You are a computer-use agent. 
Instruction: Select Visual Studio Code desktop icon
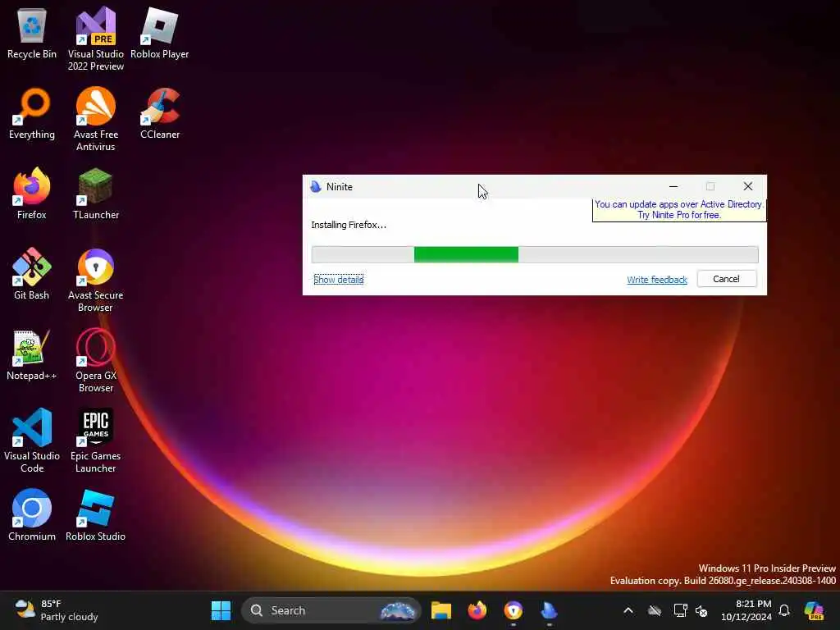coord(32,441)
